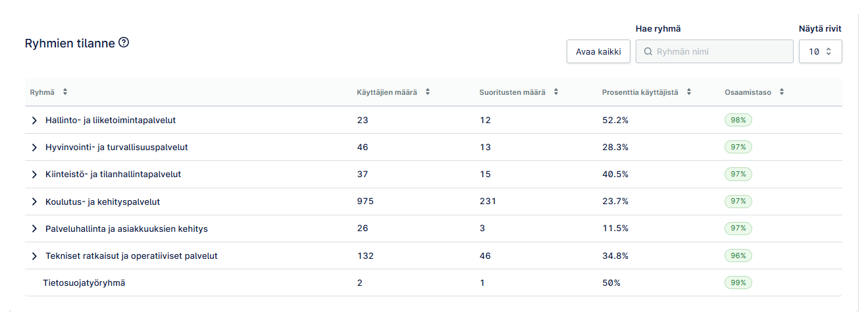
Task: Sort by Prosenttia käyttäjistä column arrows
Action: click(x=689, y=92)
